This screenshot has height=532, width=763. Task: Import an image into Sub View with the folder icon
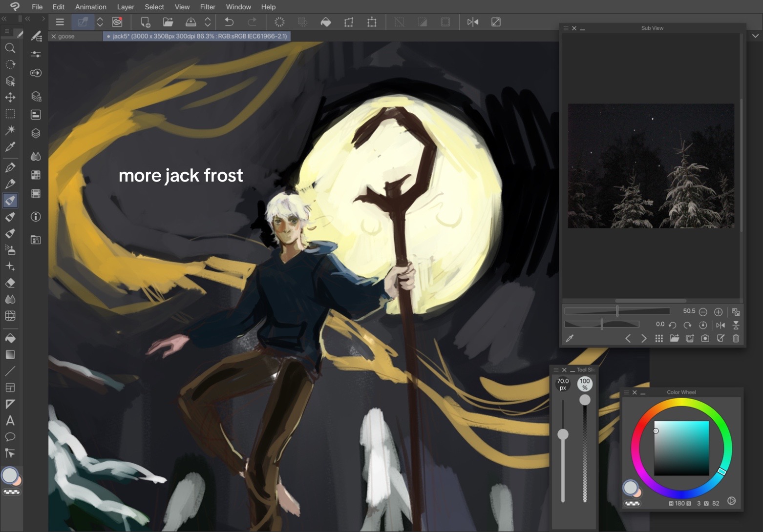click(674, 338)
